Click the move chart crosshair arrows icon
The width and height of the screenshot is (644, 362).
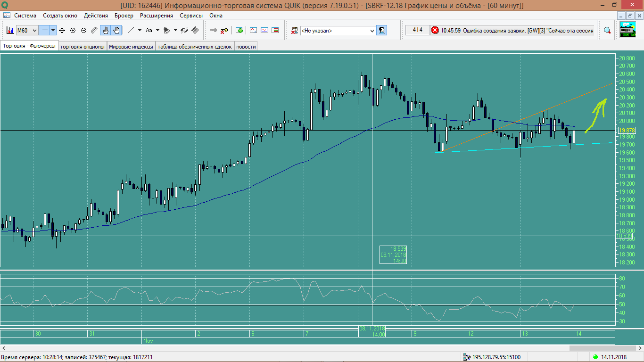pos(62,30)
